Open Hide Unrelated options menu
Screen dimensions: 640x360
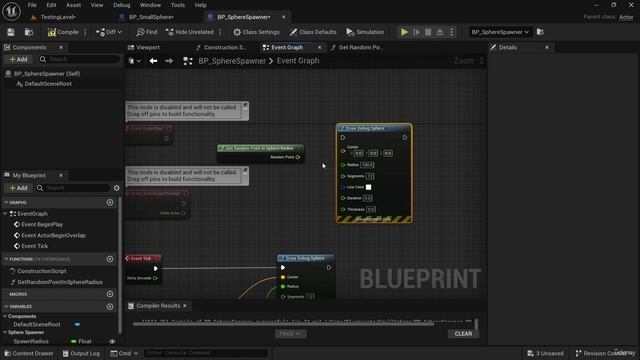(x=220, y=32)
